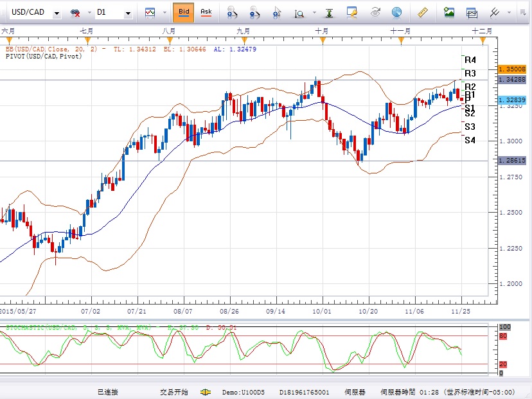
Task: Click the 交易开始 trading status
Action: click(173, 392)
